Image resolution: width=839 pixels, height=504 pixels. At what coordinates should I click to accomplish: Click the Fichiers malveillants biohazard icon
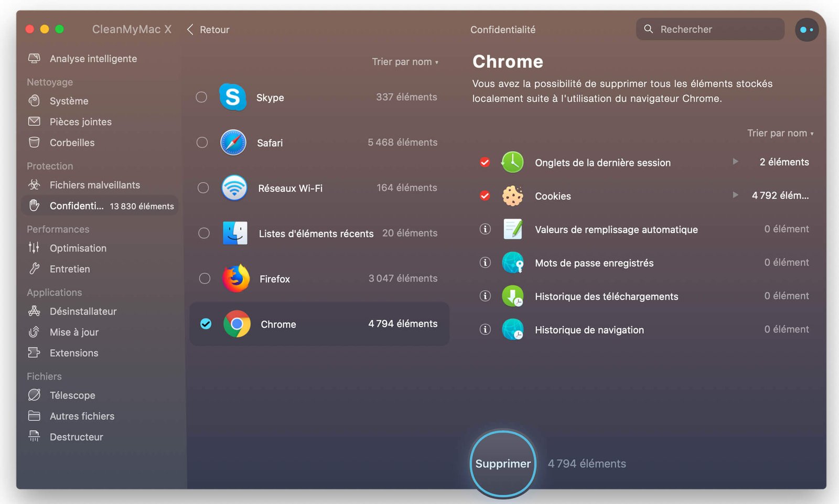tap(34, 185)
